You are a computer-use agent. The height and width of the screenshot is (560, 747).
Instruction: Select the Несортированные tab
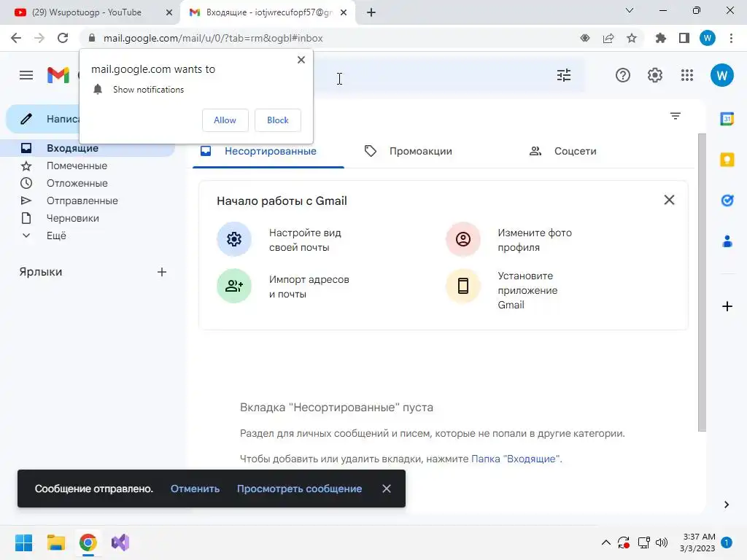coord(268,152)
